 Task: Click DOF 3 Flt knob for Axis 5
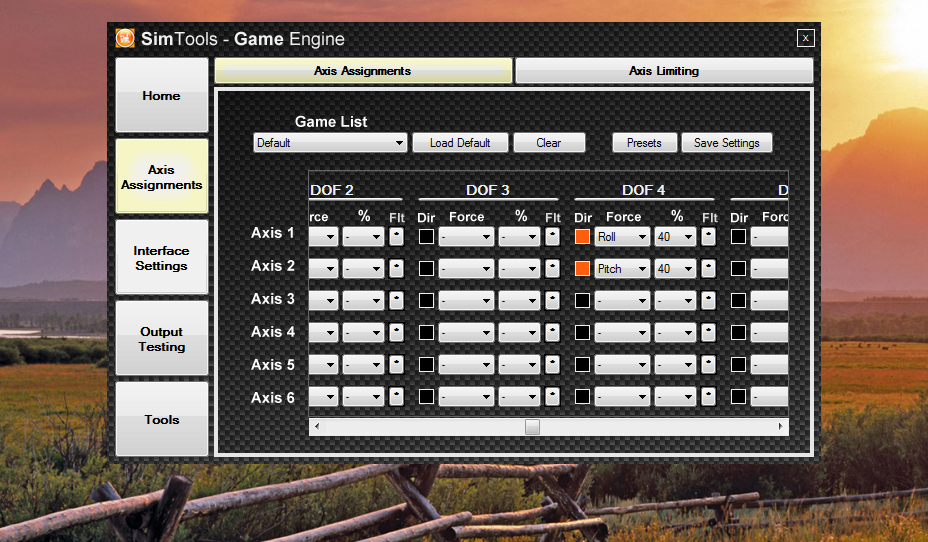[x=552, y=364]
